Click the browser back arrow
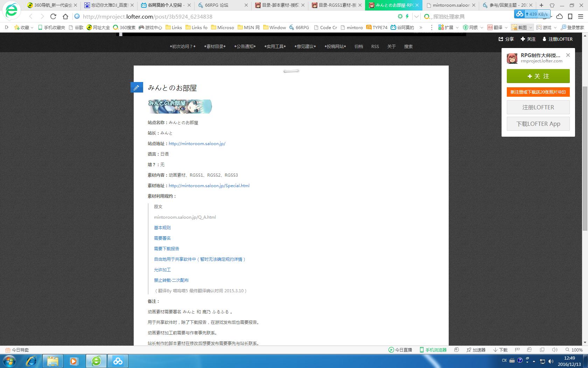Image resolution: width=588 pixels, height=368 pixels. point(31,16)
